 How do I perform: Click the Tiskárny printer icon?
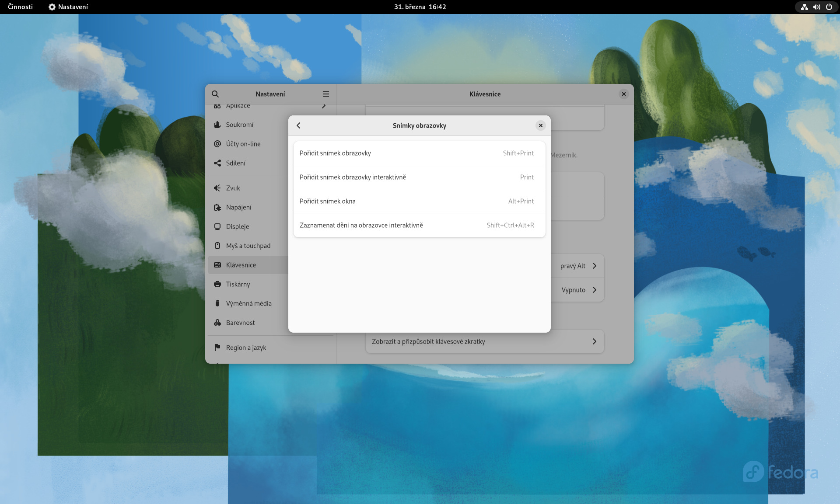[x=217, y=284]
